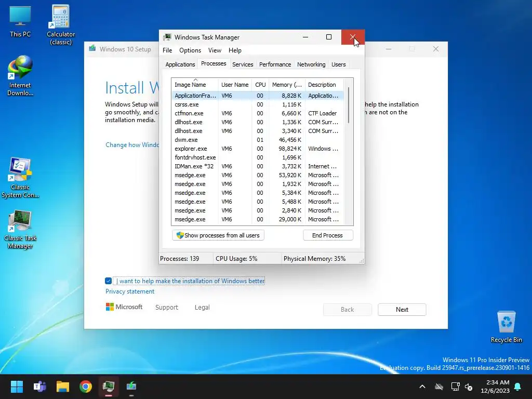Click the Windows Start button

click(x=17, y=387)
